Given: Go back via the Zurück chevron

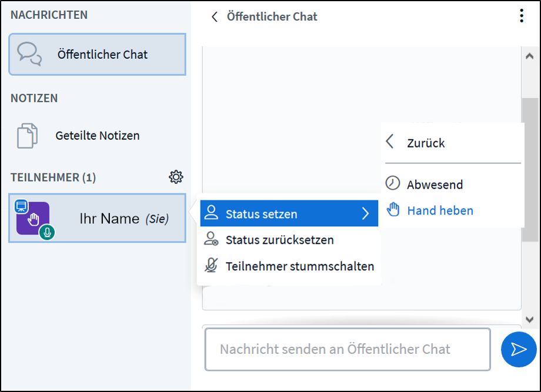Looking at the screenshot, I should point(390,142).
